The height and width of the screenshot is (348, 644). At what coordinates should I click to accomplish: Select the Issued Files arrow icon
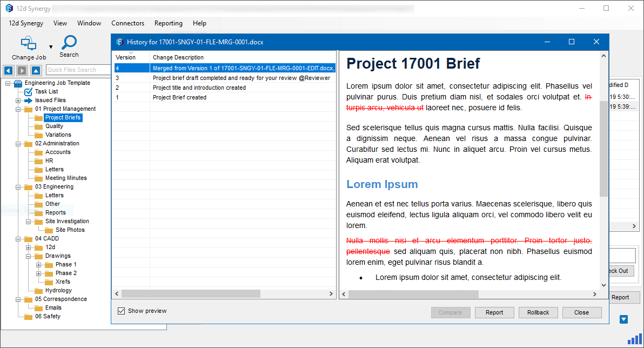(x=28, y=101)
